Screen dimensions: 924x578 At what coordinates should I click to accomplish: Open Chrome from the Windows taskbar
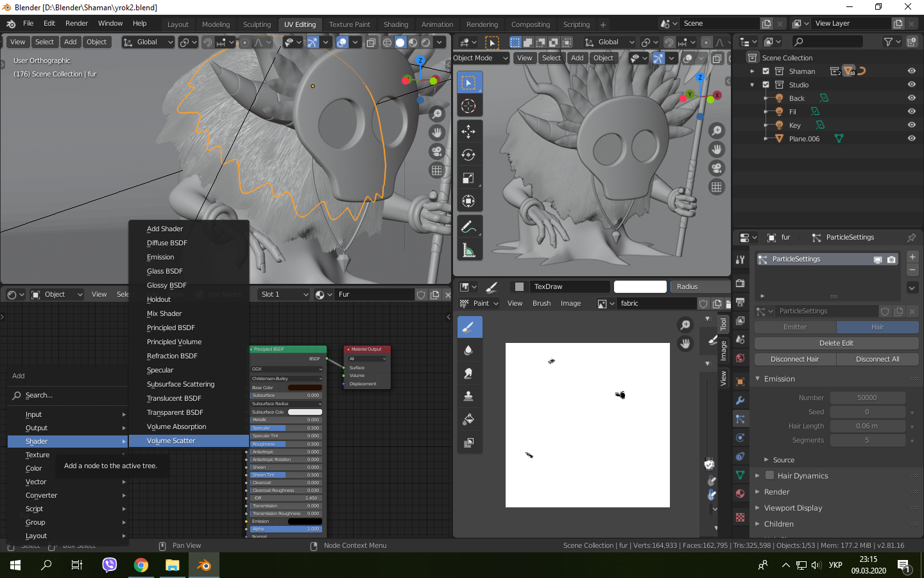141,565
